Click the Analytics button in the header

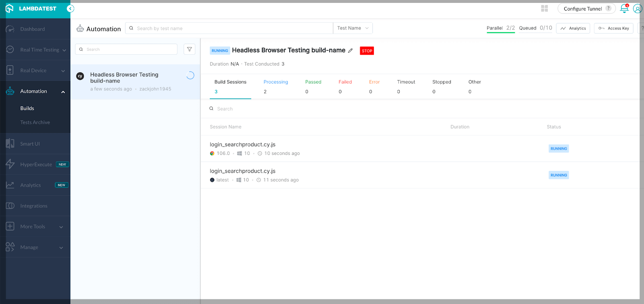(573, 28)
